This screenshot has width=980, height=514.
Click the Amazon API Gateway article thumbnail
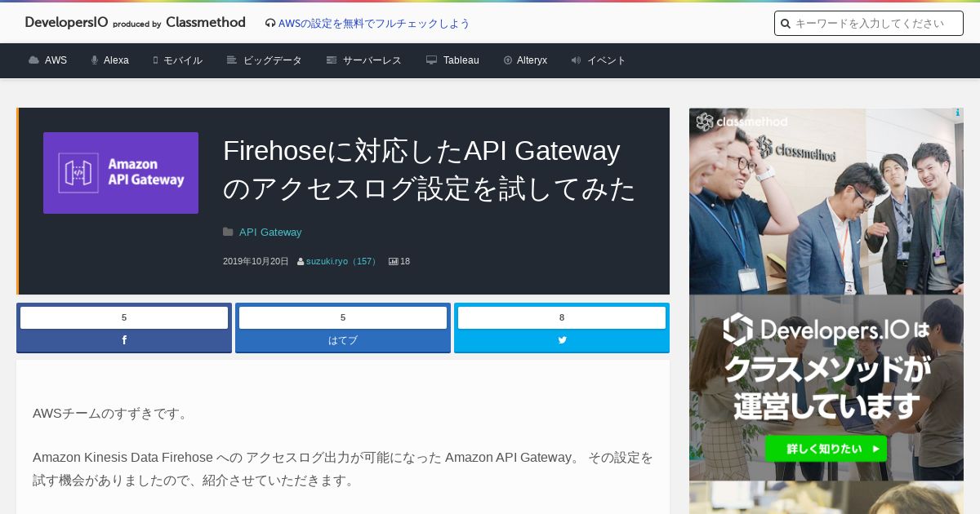[x=121, y=173]
